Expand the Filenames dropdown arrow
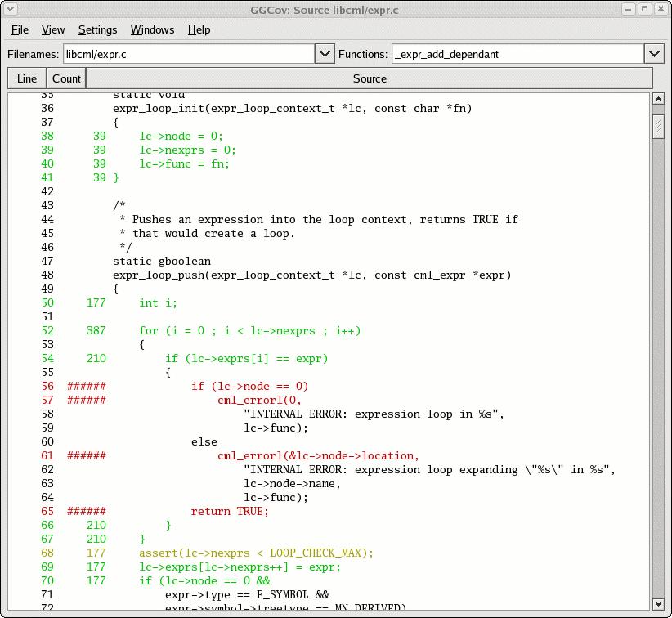The image size is (672, 618). (325, 54)
